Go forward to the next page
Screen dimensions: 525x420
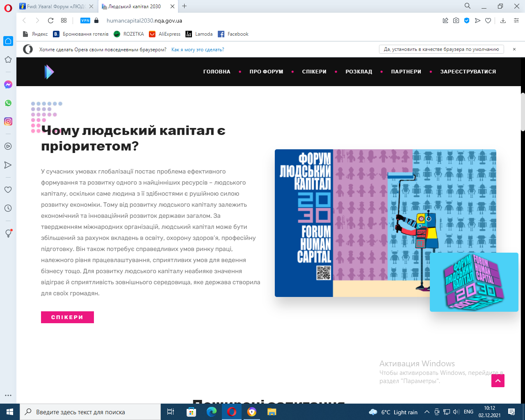click(37, 21)
